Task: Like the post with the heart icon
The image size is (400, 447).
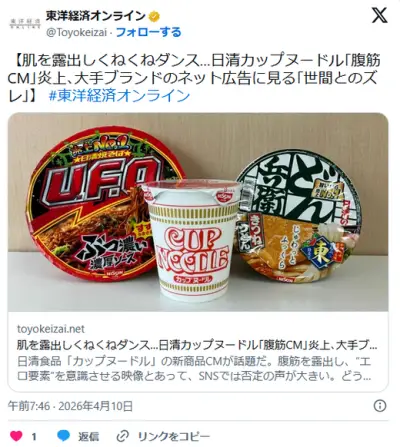Action: (x=16, y=436)
